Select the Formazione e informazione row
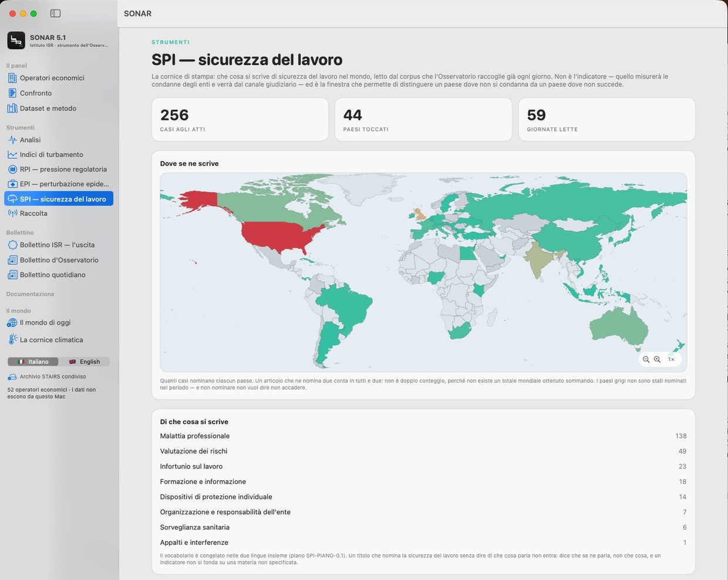This screenshot has height=580, width=728. (423, 482)
